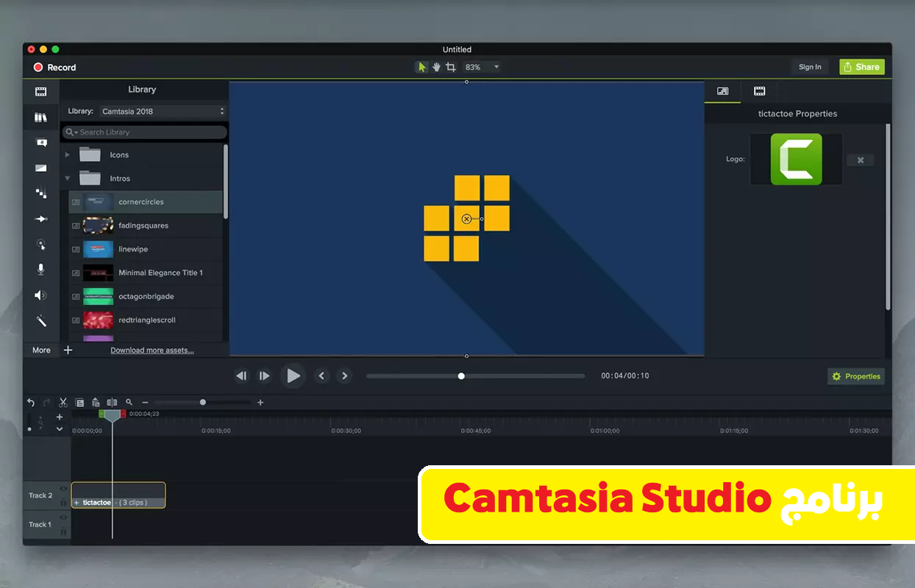Screen dimensions: 915x588
Task: Select Minimal Elegance Title 1
Action: point(146,273)
